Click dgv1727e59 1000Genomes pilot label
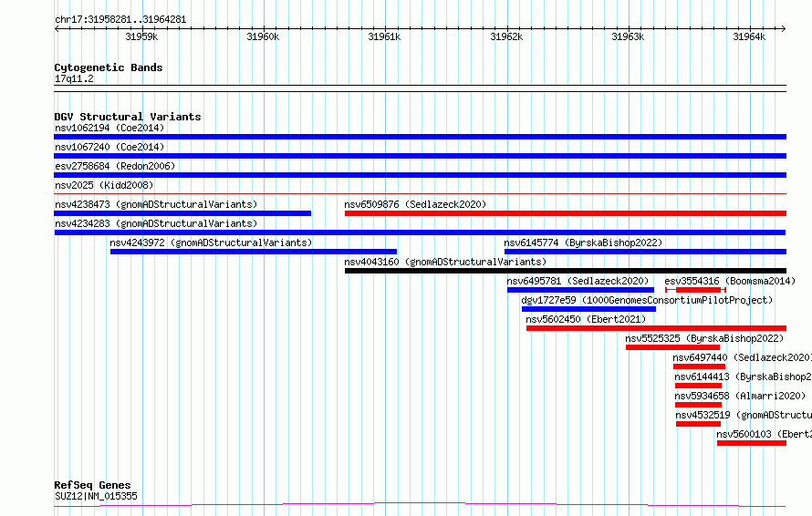 647,300
